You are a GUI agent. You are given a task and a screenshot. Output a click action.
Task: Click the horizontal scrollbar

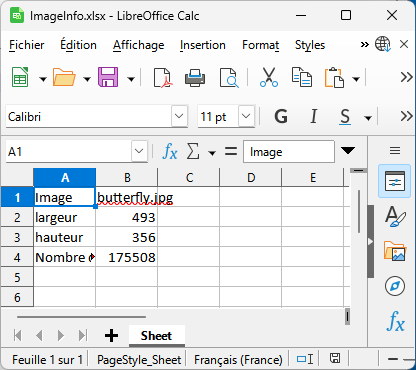point(81,317)
